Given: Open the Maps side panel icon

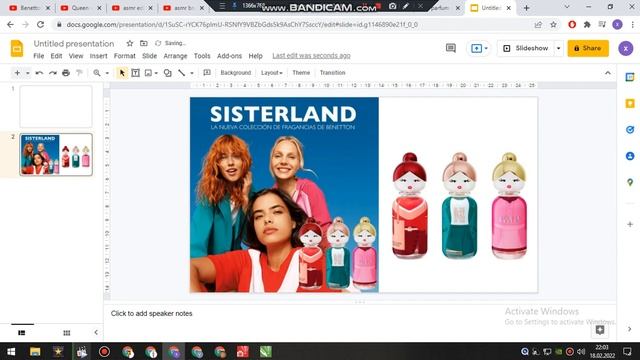Looking at the screenshot, I should pos(630,182).
